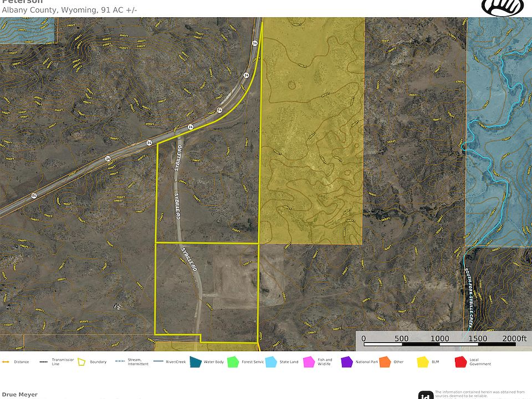Click the orange Other legend icon

point(386,362)
